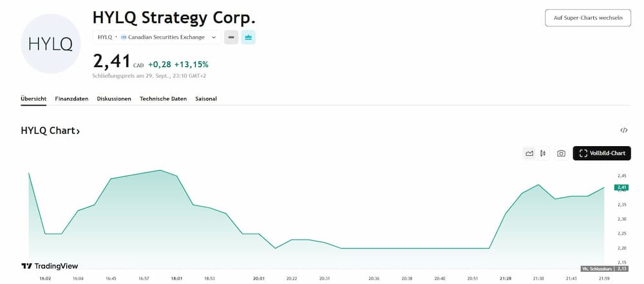This screenshot has width=644, height=284.
Task: Click the teal crown icon button
Action: click(249, 37)
